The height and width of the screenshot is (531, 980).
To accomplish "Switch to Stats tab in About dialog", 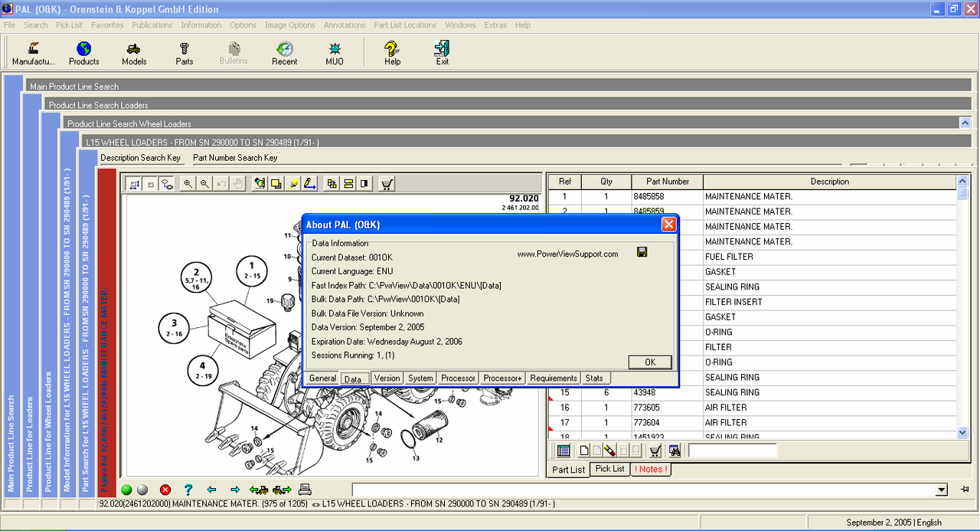I will click(x=595, y=379).
